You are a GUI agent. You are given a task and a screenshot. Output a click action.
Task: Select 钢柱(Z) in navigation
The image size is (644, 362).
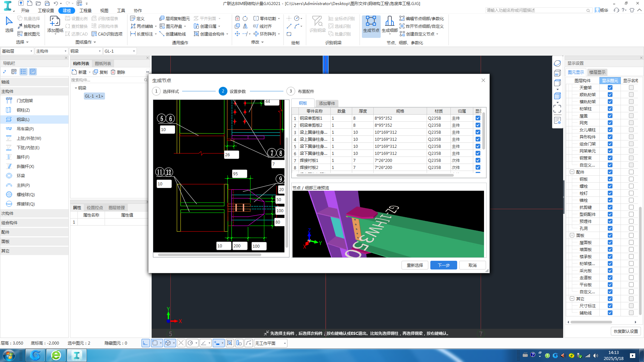tap(23, 110)
